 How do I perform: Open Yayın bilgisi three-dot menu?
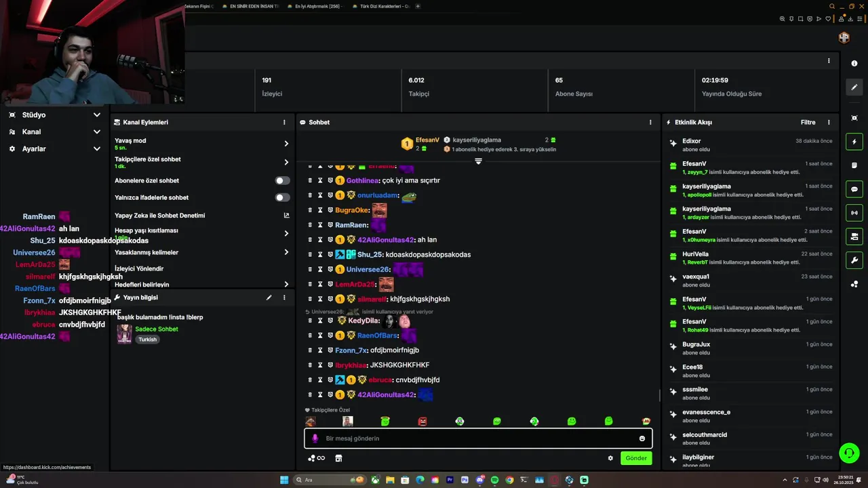point(284,298)
